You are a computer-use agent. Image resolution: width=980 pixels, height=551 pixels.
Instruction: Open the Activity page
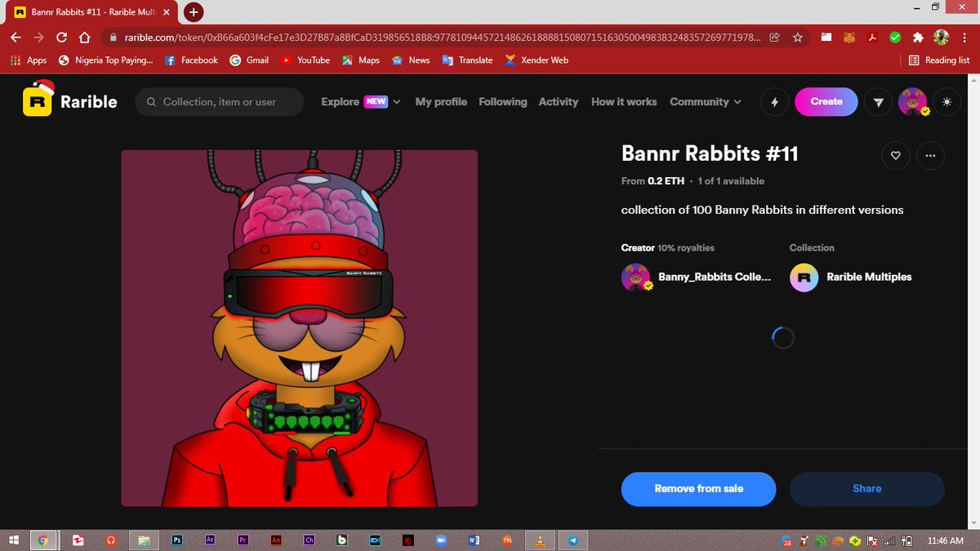pyautogui.click(x=559, y=102)
